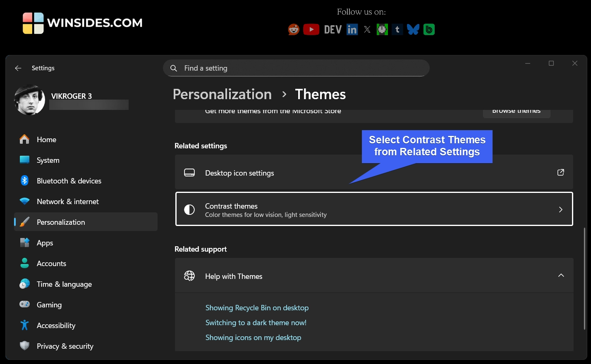Expand Contrast themes settings
This screenshot has width=591, height=364.
tap(374, 209)
